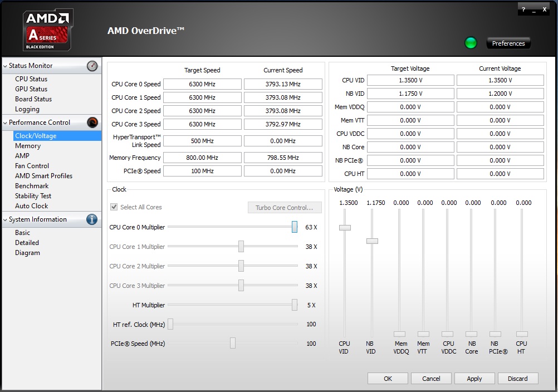Click NB VID target voltage 1.1750 V

click(410, 94)
